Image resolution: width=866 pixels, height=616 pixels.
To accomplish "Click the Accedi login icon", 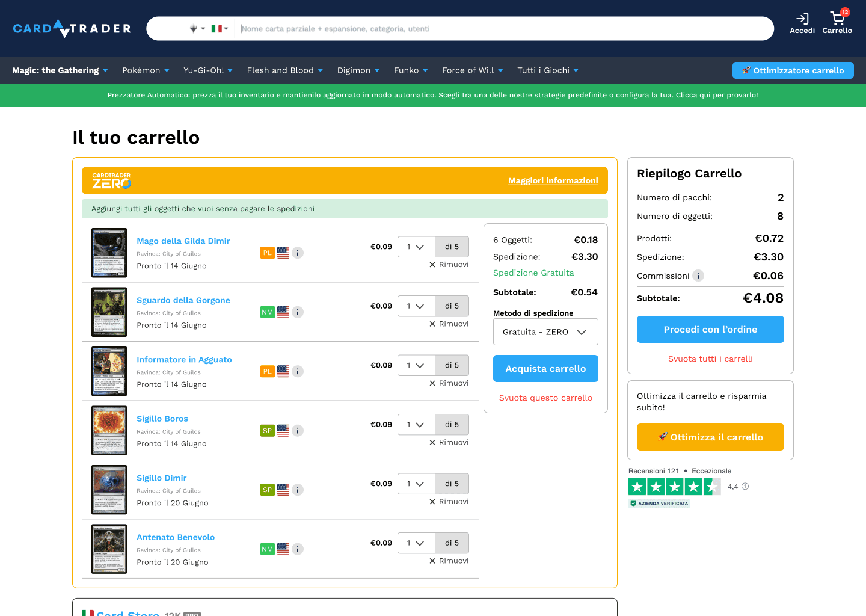I will pos(802,23).
